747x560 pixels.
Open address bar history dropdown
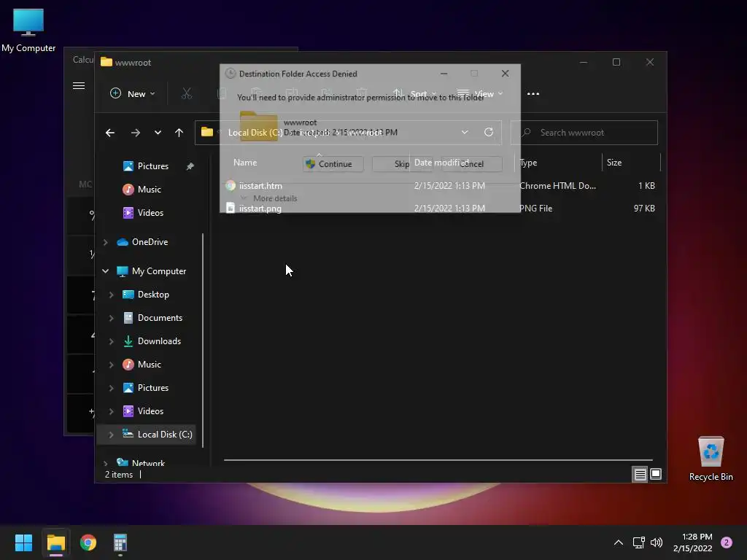[465, 132]
